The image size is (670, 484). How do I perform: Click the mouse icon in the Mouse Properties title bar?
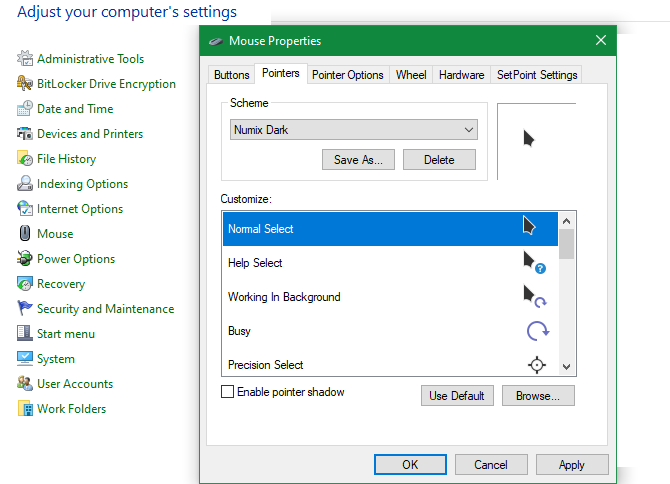click(x=216, y=41)
